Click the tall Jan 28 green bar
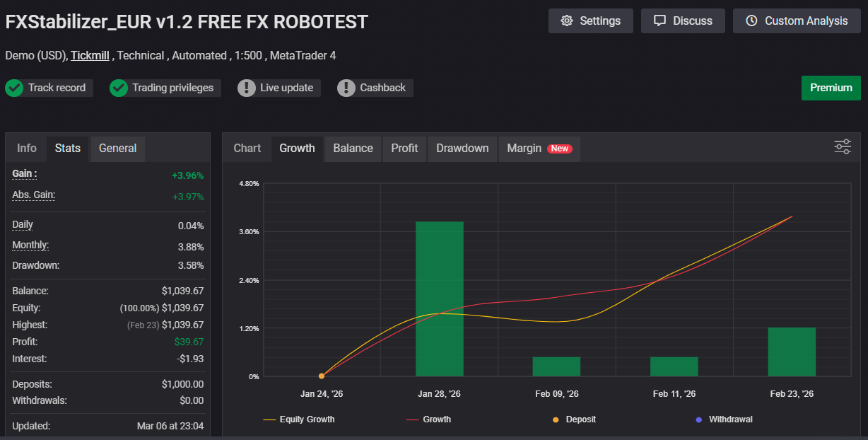868x440 pixels. 439,299
